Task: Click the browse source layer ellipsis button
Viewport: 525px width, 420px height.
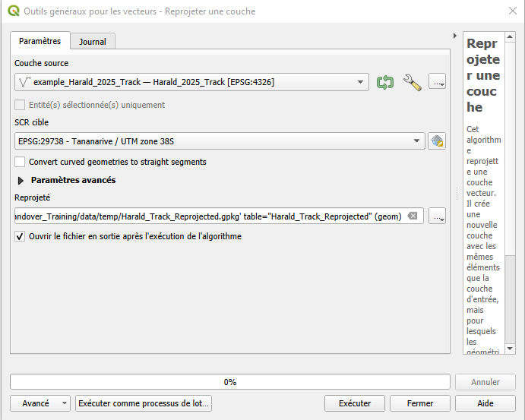Action: coord(437,82)
